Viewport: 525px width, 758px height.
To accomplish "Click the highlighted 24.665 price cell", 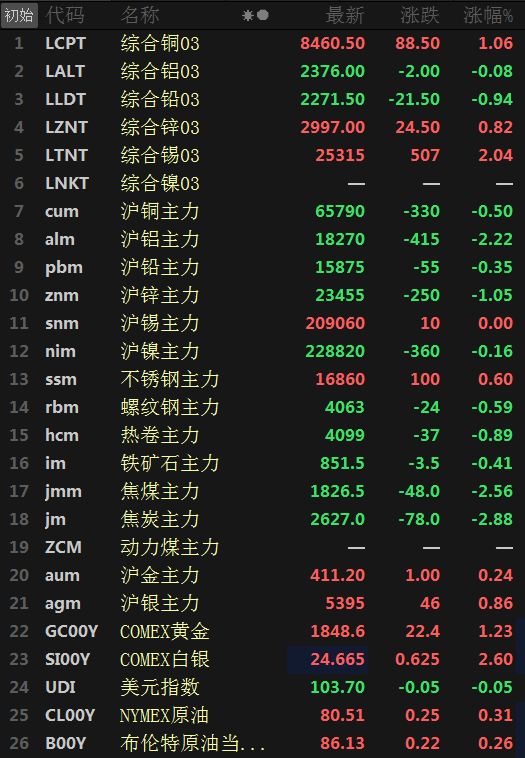I will [328, 660].
